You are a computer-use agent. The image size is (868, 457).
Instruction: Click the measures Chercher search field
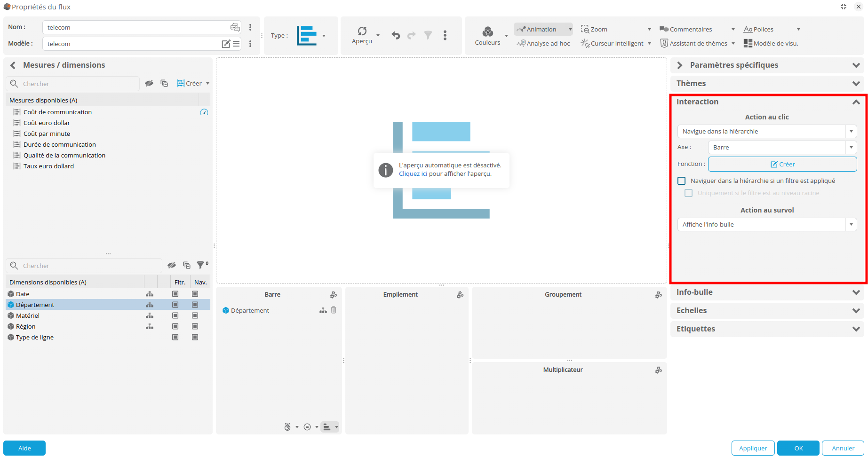[78, 84]
